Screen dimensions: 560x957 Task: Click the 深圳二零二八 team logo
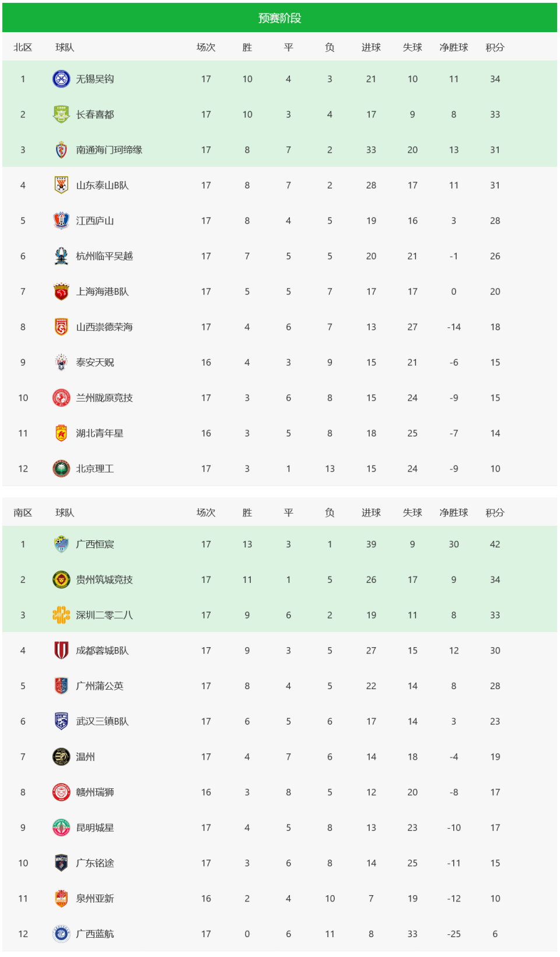click(x=61, y=615)
